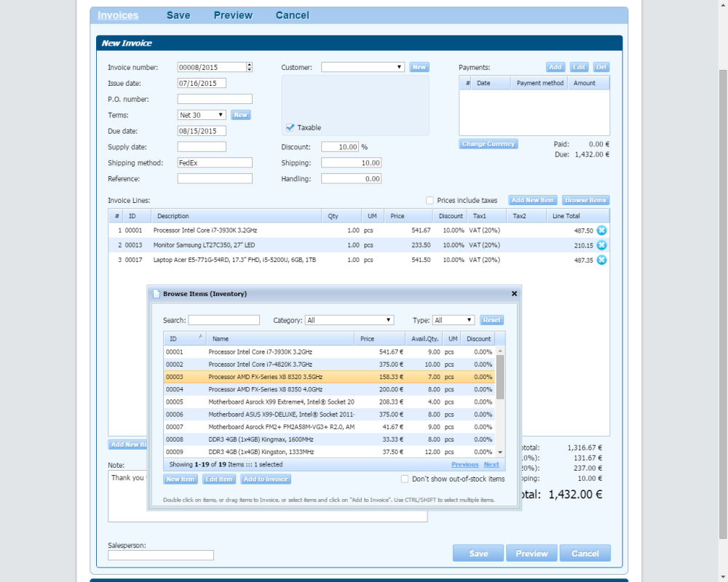Check Don't show out-of-stock items
The height and width of the screenshot is (582, 728).
405,479
